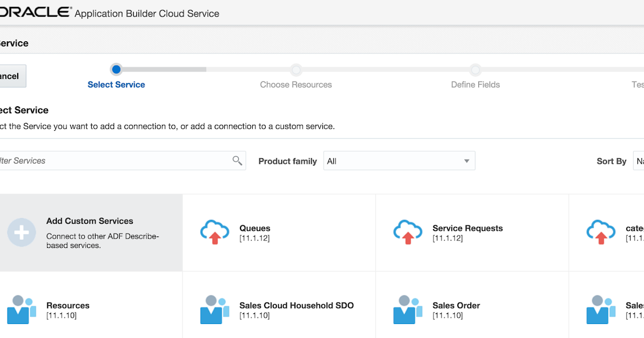Click the Add Custom Services plus icon
The image size is (644, 338).
(x=21, y=232)
